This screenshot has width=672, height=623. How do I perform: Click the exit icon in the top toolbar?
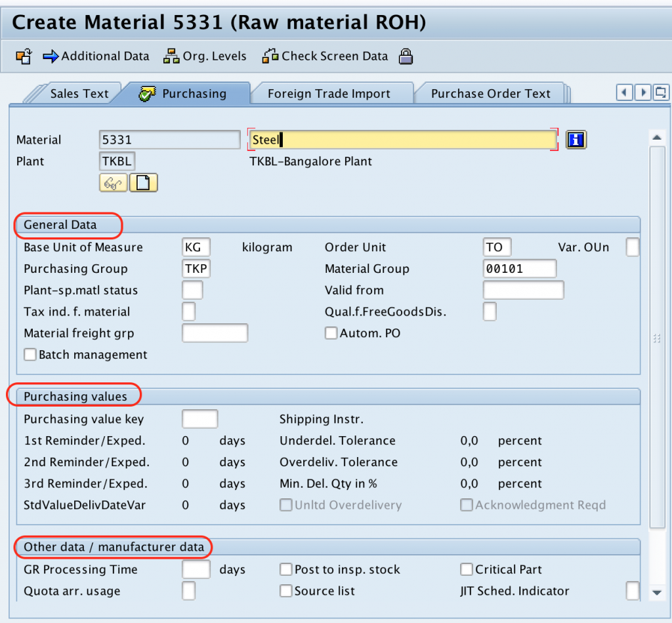pos(22,56)
